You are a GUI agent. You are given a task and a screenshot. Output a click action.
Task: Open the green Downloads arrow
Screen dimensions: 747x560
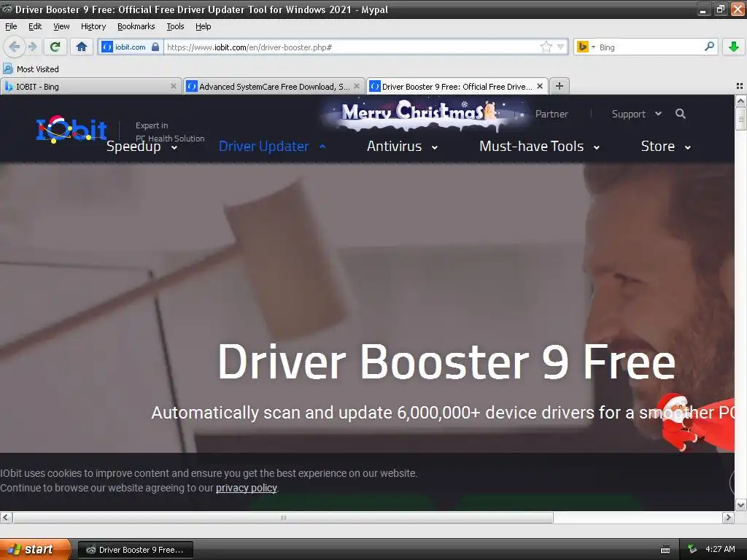point(734,47)
